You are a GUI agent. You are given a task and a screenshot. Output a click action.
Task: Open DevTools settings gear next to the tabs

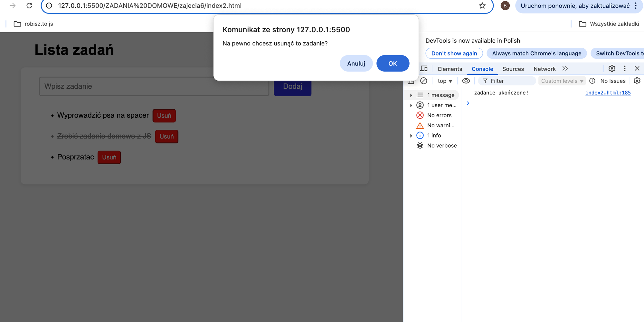[x=612, y=68]
